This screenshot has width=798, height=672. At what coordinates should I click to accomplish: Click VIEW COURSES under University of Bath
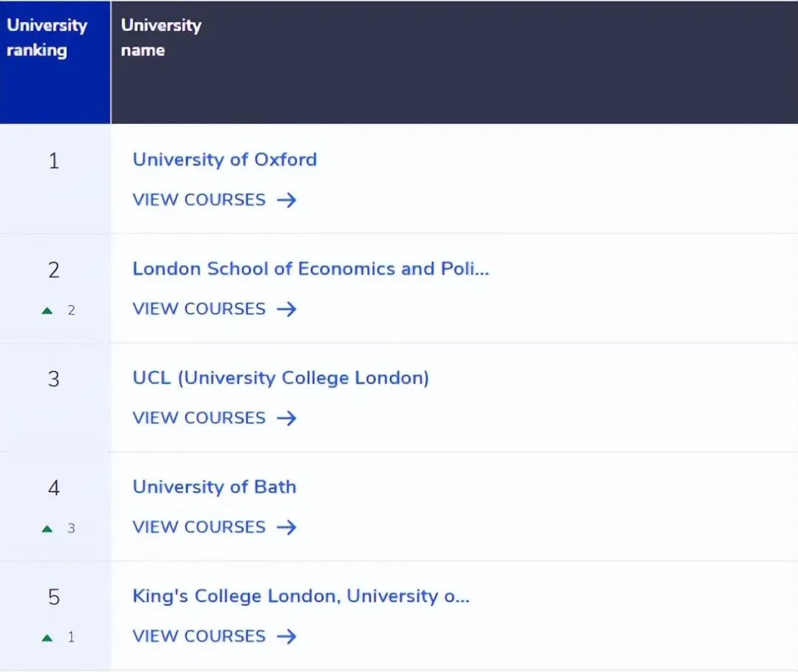click(x=198, y=527)
